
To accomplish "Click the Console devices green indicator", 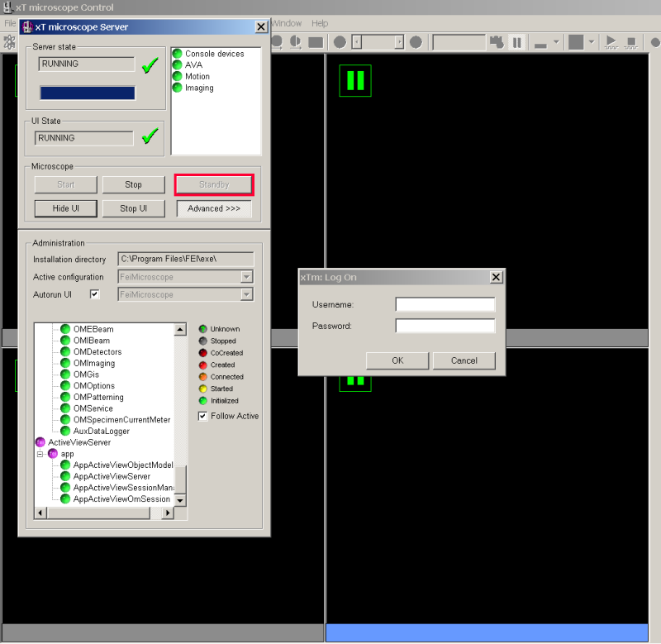I will (177, 54).
